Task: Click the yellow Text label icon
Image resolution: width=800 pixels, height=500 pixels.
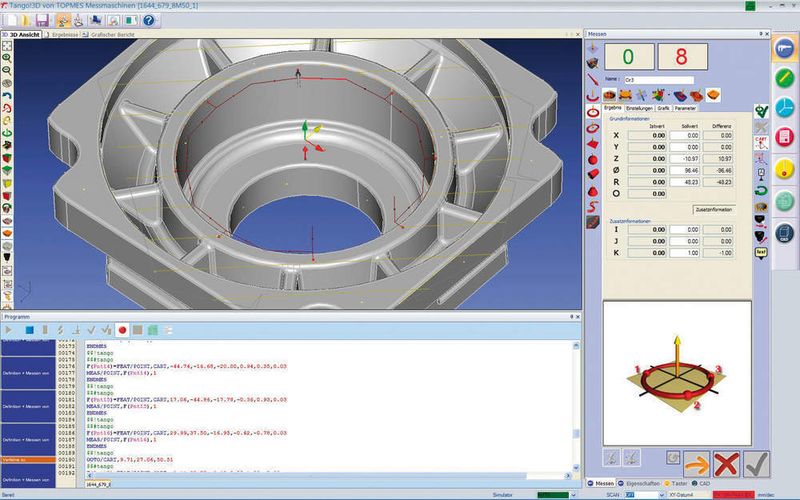Action: 761,253
